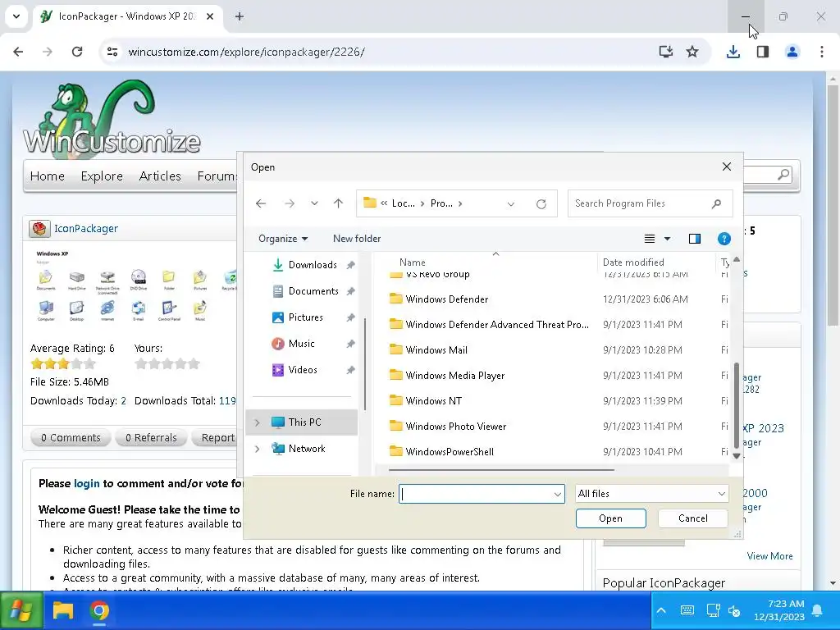Click the file list vertical scrollbar thumb
Image resolution: width=840 pixels, height=630 pixels.
[737, 404]
